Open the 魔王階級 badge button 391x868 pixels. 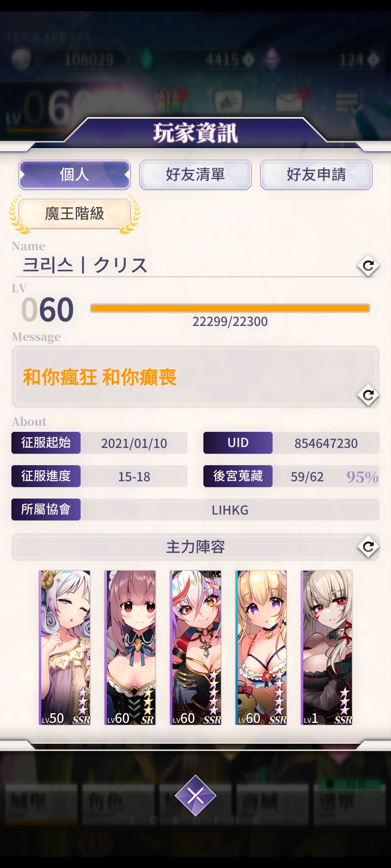tap(75, 213)
